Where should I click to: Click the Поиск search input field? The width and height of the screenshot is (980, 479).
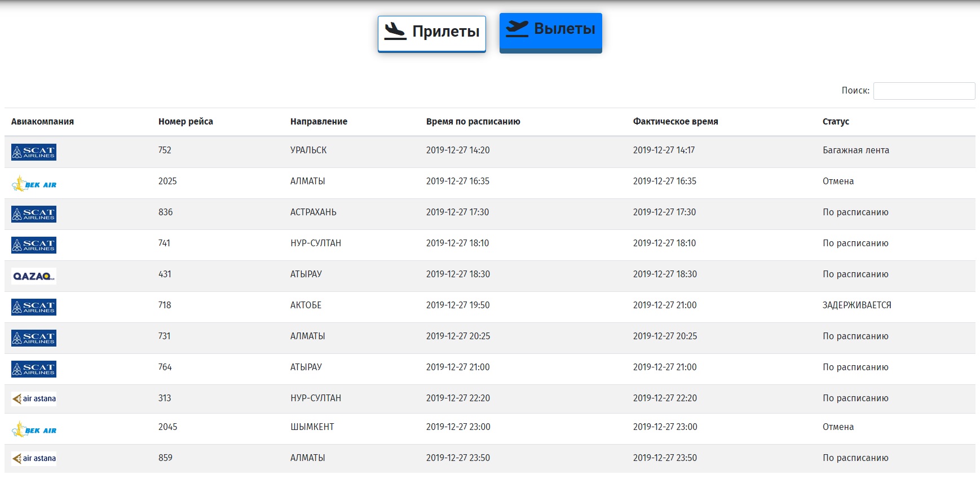924,91
